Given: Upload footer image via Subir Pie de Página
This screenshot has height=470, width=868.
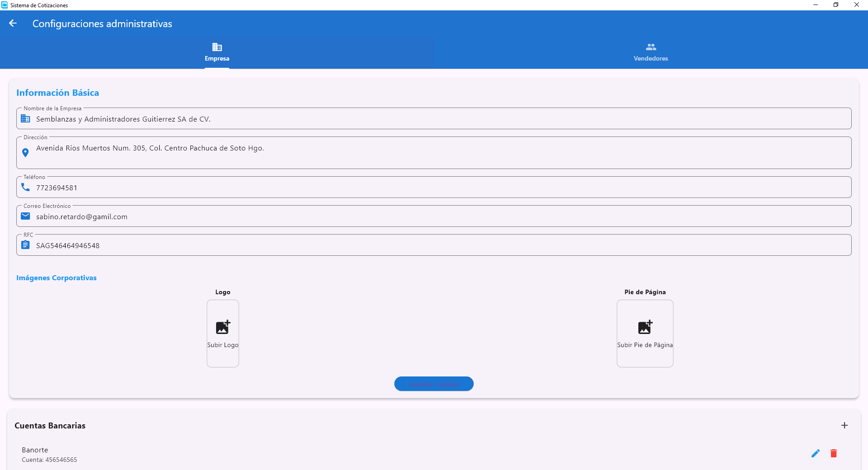Looking at the screenshot, I should click(645, 334).
